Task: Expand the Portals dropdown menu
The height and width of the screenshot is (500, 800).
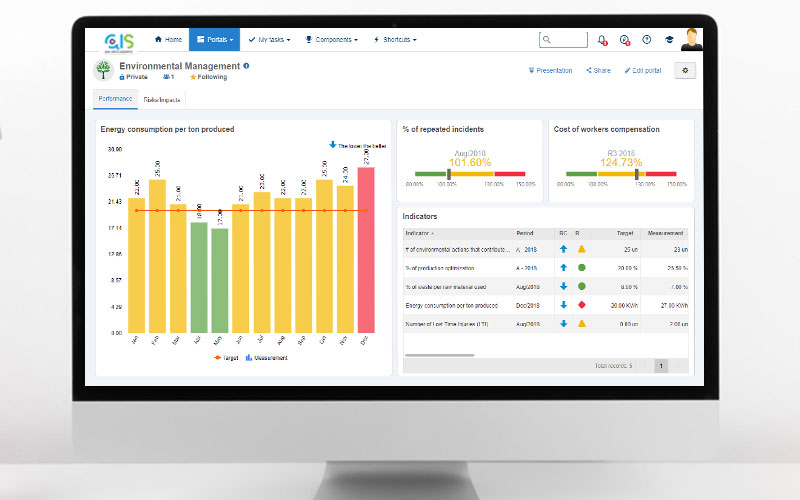Action: pyautogui.click(x=215, y=40)
